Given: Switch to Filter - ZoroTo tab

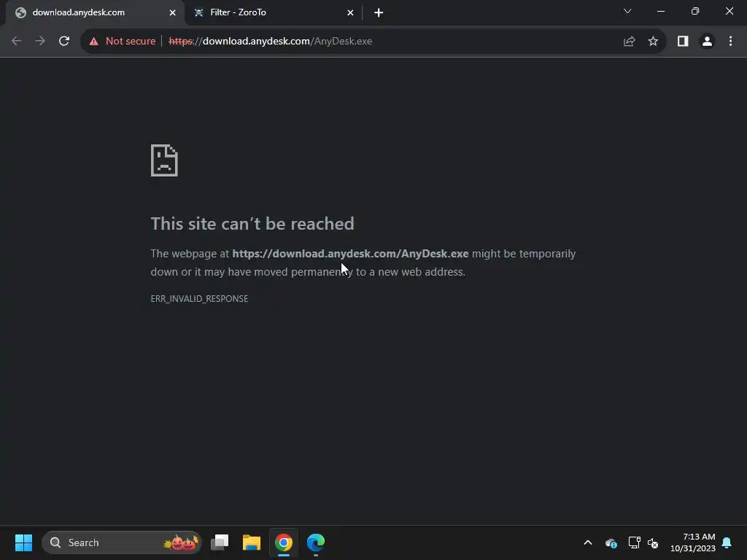Looking at the screenshot, I should 274,13.
